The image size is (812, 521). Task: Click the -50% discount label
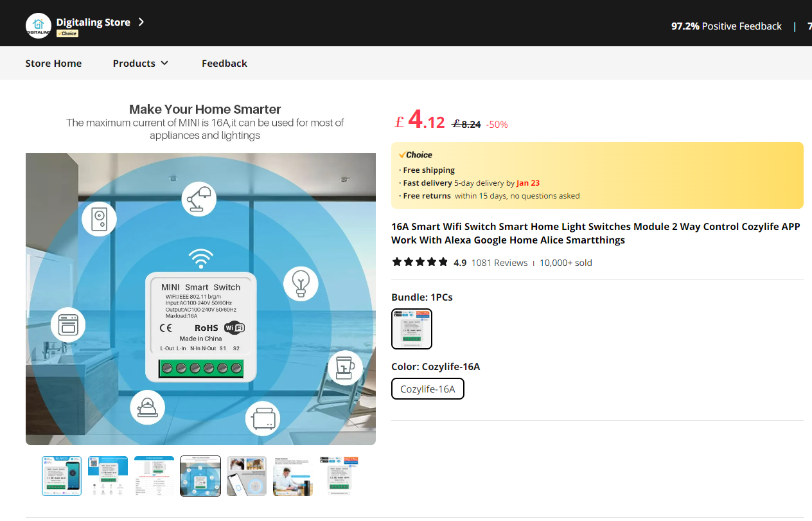coord(497,125)
